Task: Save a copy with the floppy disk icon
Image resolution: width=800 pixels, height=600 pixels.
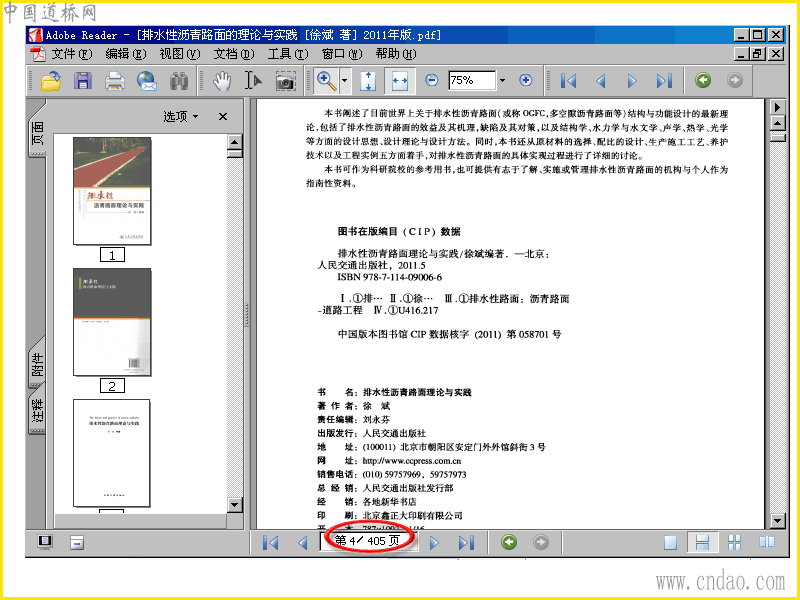Action: (x=83, y=81)
